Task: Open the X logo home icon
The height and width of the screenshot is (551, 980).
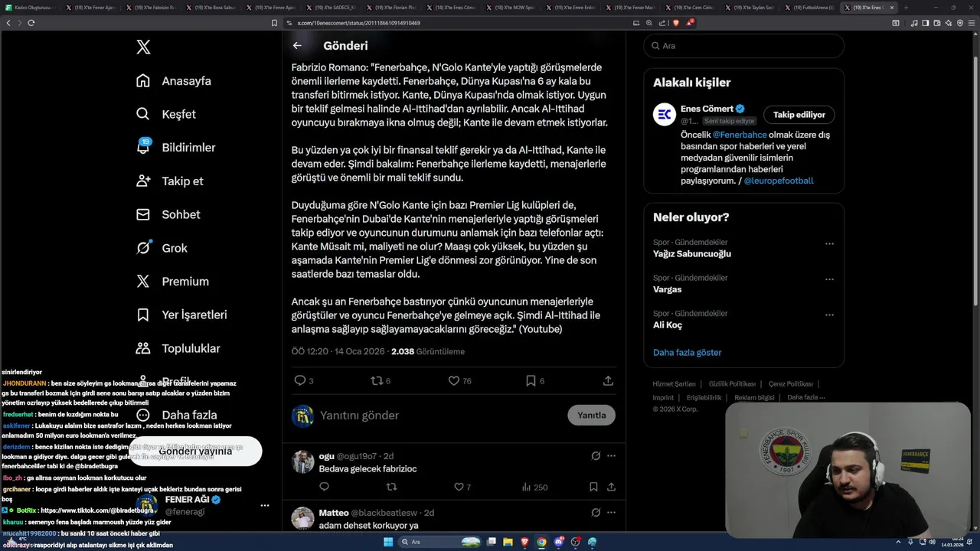Action: [143, 47]
